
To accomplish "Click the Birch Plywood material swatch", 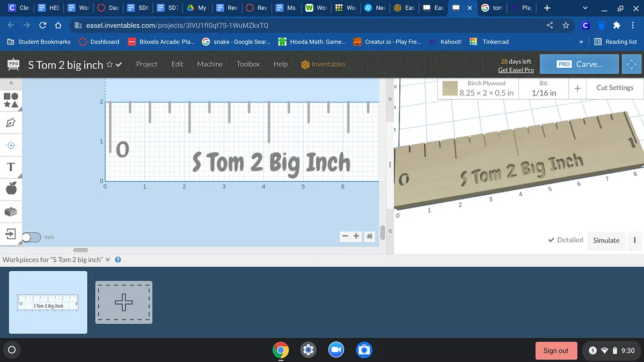I will [x=450, y=88].
